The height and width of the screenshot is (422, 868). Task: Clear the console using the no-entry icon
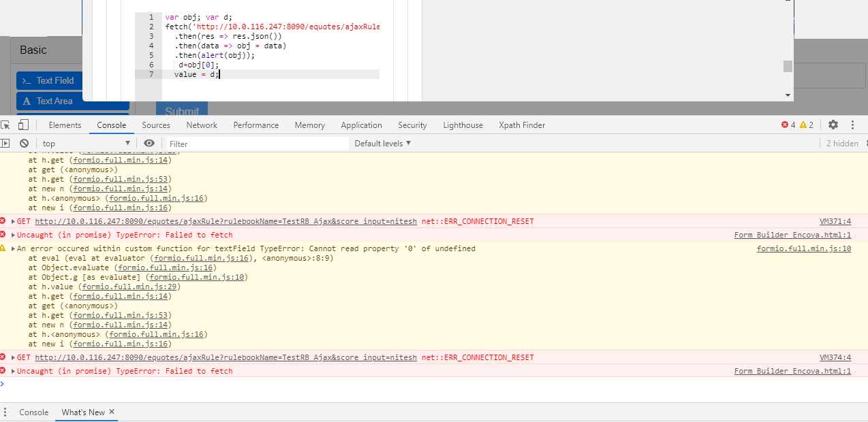24,143
